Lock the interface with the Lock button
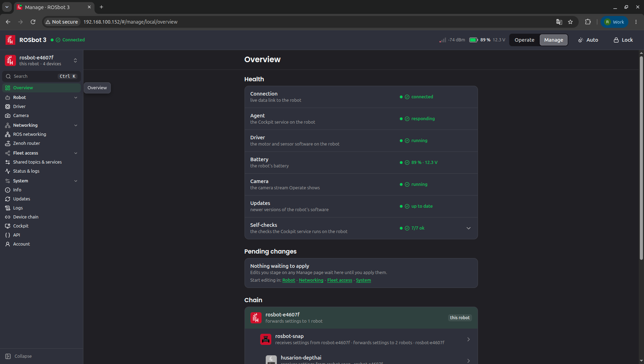 [x=623, y=40]
